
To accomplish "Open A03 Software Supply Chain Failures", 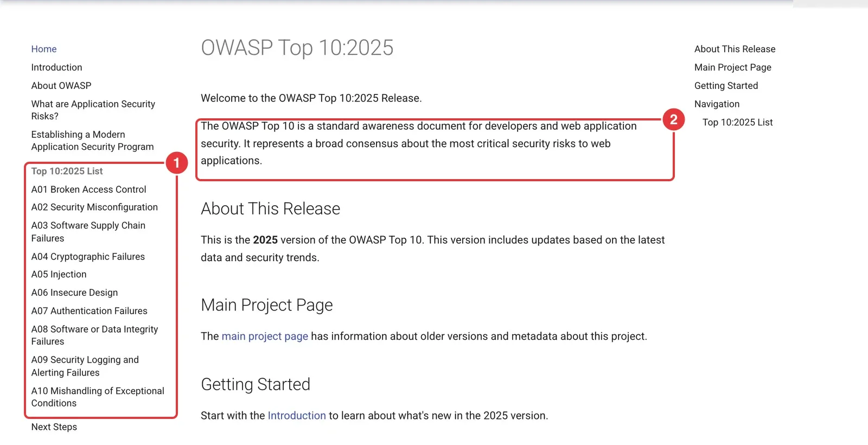I will (x=88, y=232).
